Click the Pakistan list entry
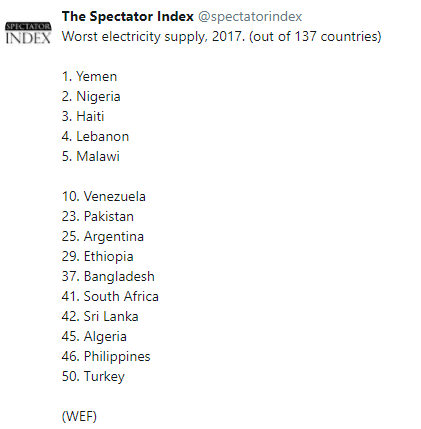 [x=98, y=216]
